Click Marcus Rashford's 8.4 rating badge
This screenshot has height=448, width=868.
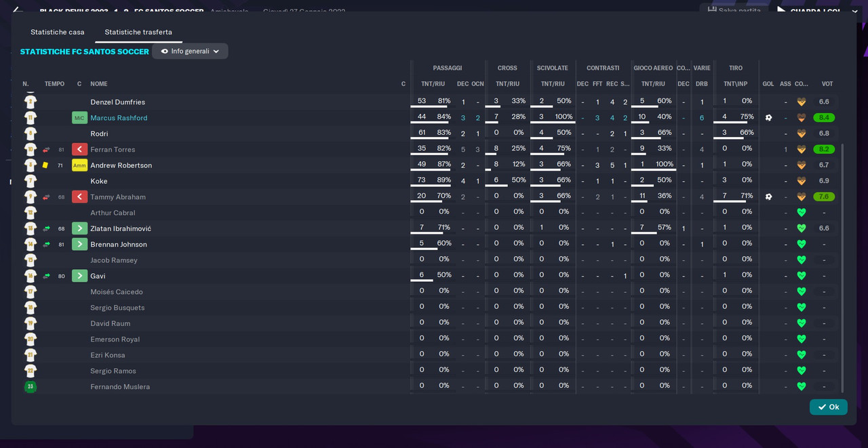[x=824, y=118]
